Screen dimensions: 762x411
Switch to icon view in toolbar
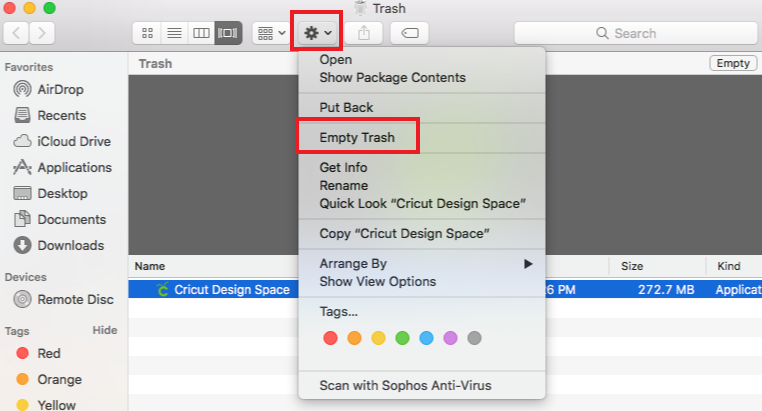tap(148, 33)
